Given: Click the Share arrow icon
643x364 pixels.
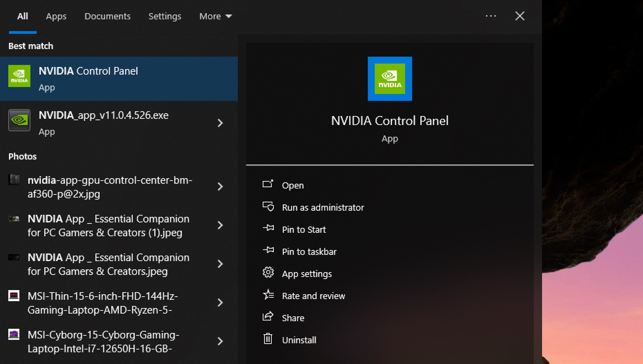Looking at the screenshot, I should click(x=268, y=317).
